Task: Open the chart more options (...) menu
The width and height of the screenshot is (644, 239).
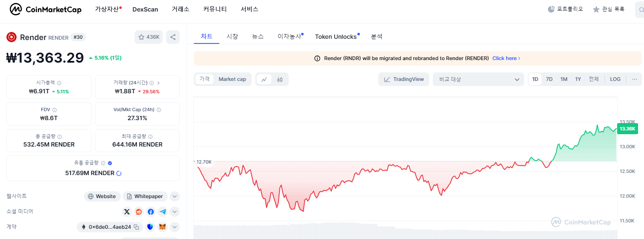Action: pyautogui.click(x=634, y=79)
